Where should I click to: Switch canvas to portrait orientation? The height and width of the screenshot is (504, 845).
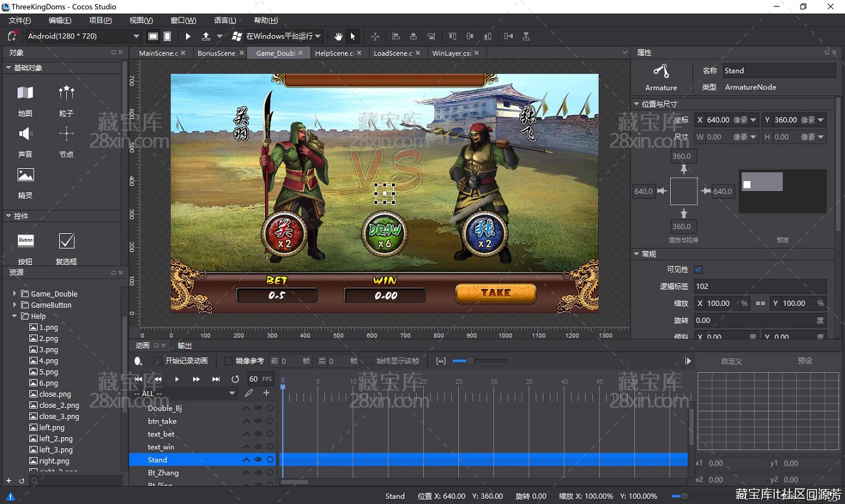(167, 36)
